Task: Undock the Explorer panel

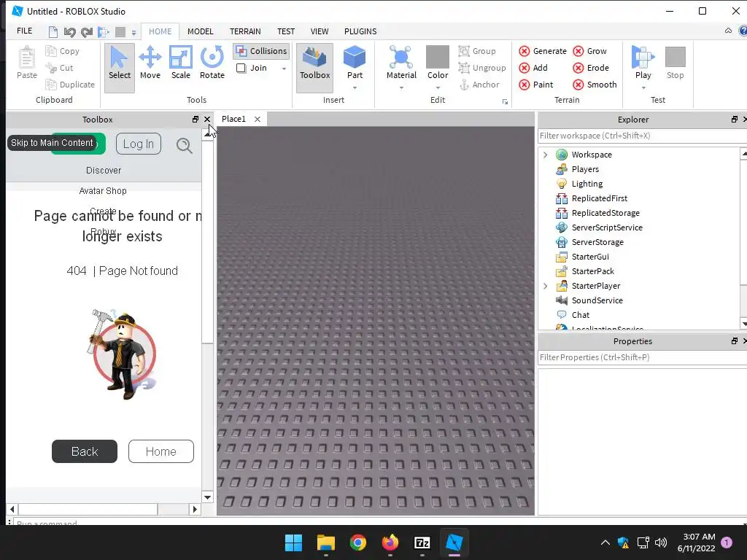Action: point(734,120)
